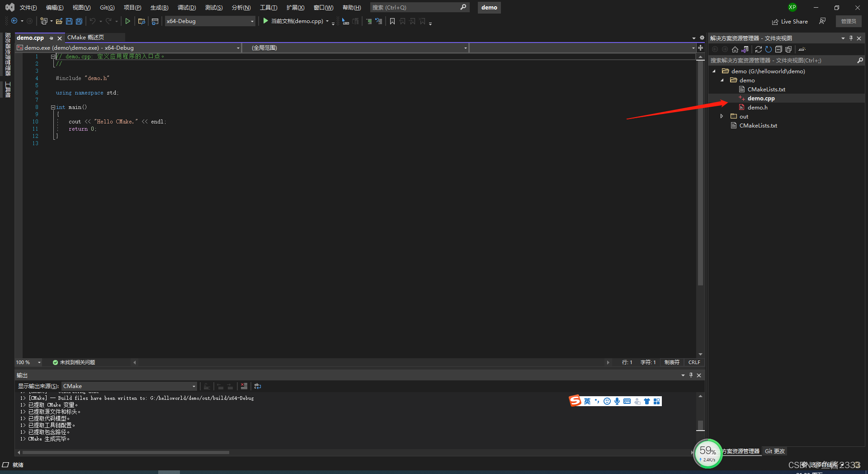Click the uncomment selected lines icon
The image size is (868, 474).
click(x=379, y=21)
